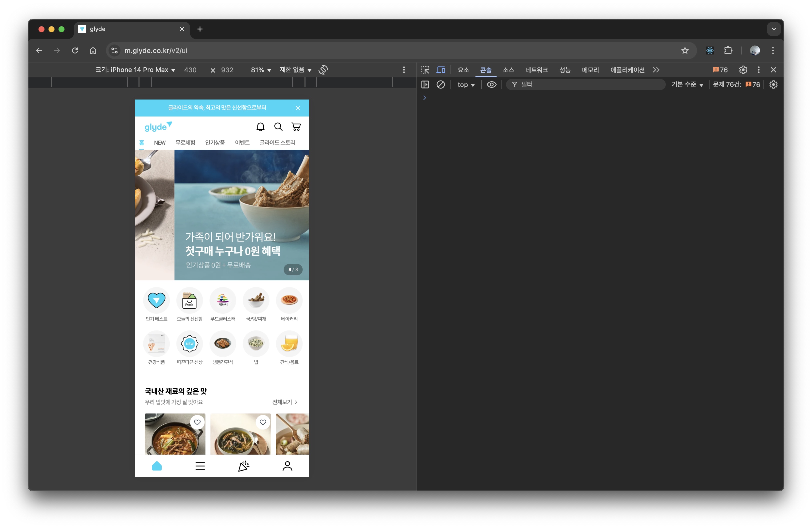The height and width of the screenshot is (528, 812).
Task: Open the DevTools three-dot customize menu
Action: [759, 70]
